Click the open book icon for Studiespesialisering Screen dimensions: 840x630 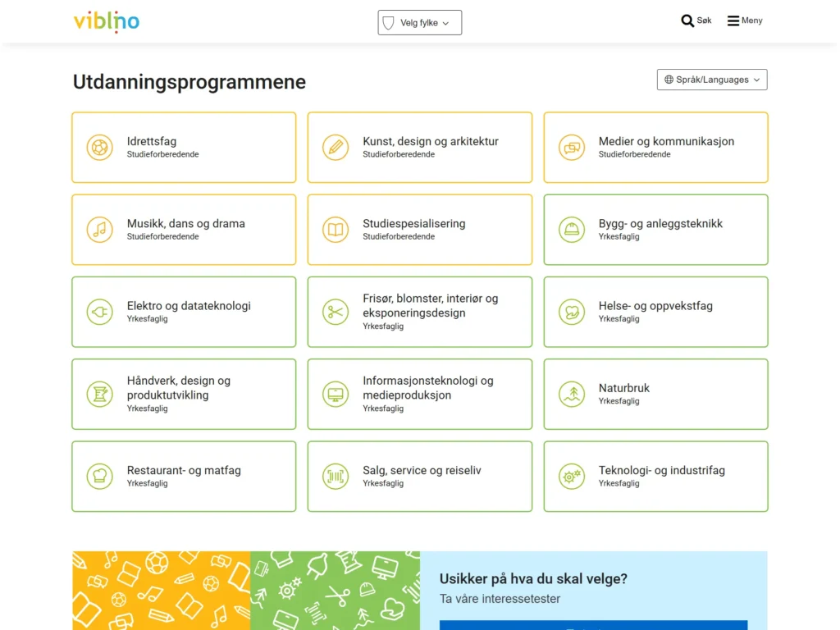(336, 230)
